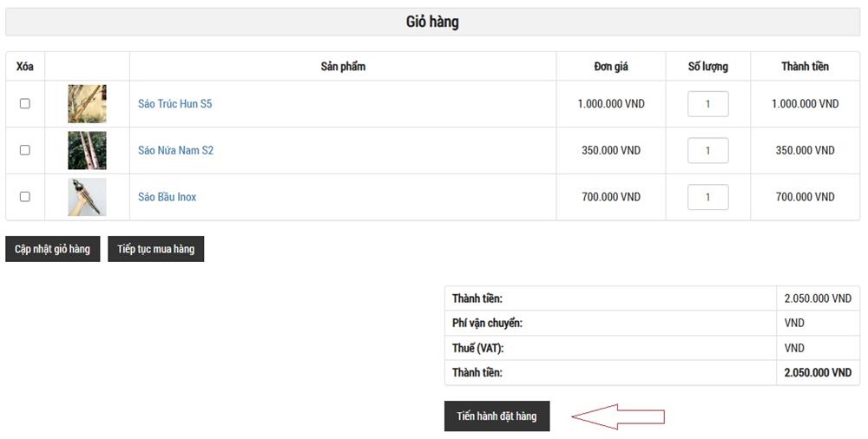Click the quantity field for Sáo Bầu Inox

coord(708,197)
